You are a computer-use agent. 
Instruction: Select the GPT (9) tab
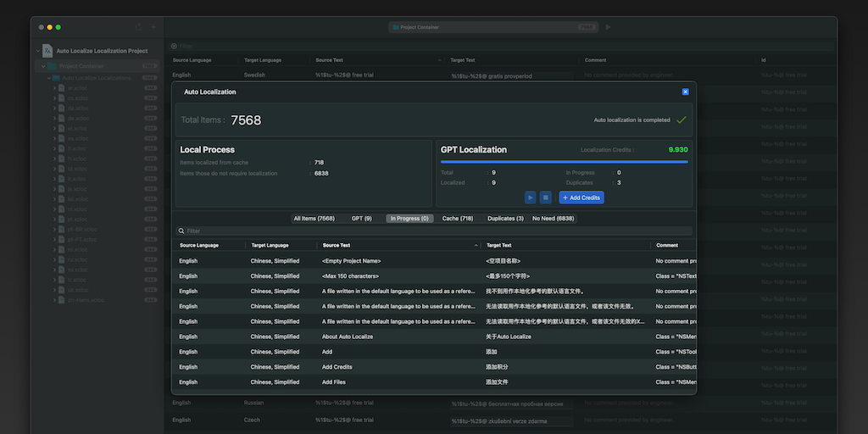[362, 219]
